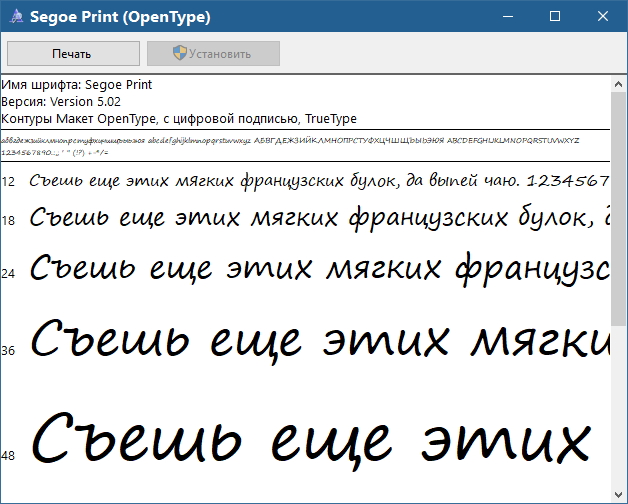Click the digits and punctuation sample line
This screenshot has width=628, height=504.
coord(55,153)
